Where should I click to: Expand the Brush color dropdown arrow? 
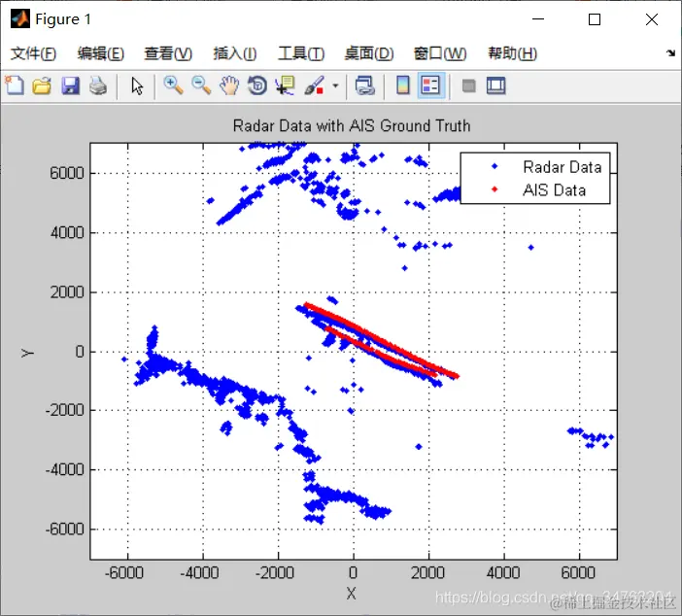[x=335, y=86]
